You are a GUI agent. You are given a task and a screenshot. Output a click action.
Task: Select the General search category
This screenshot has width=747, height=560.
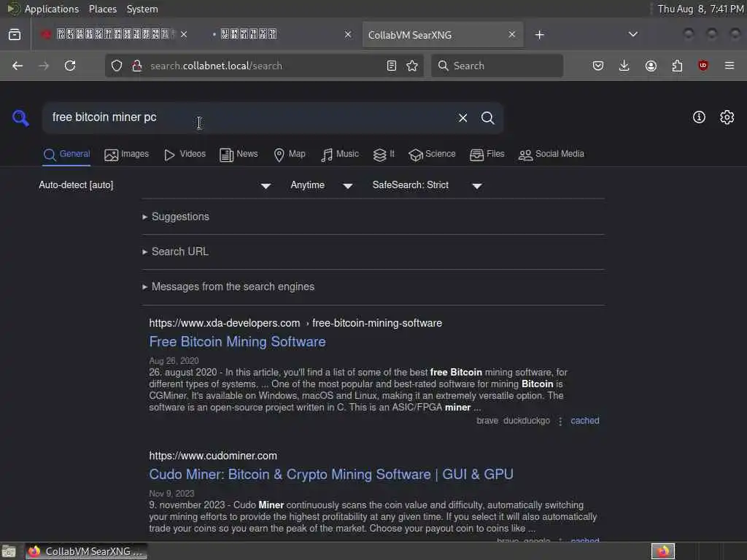tap(66, 155)
